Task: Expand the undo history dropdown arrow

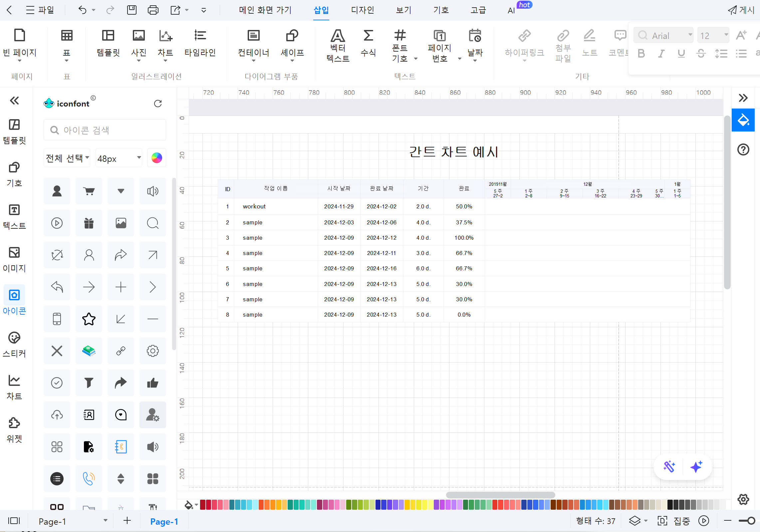Action: pyautogui.click(x=94, y=10)
